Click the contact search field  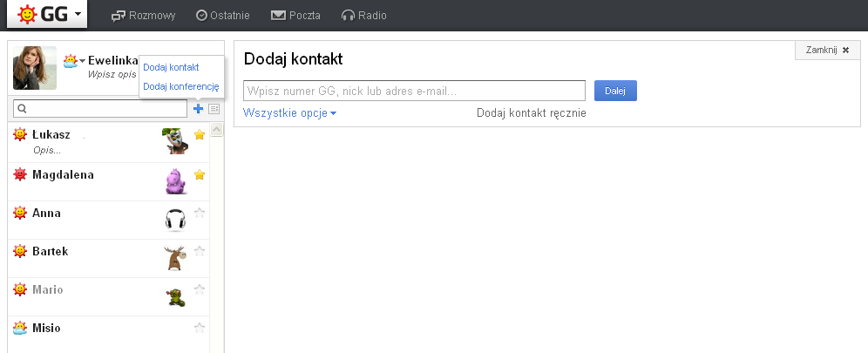(100, 108)
